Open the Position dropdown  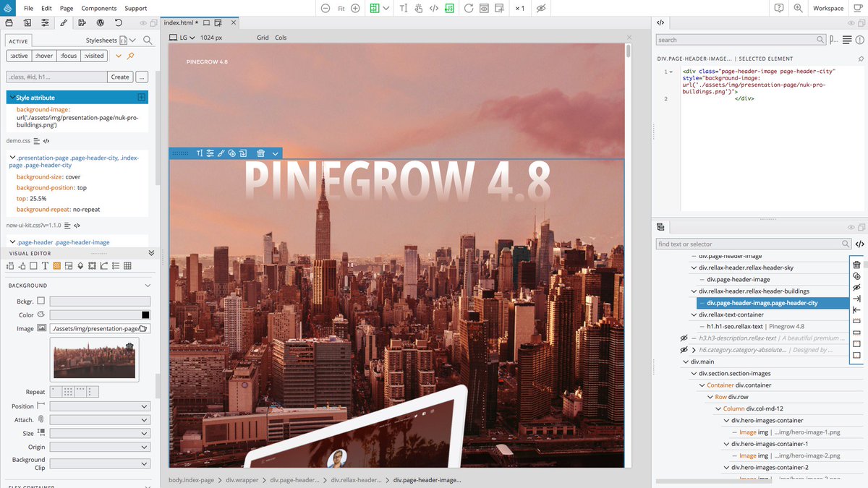coord(100,406)
